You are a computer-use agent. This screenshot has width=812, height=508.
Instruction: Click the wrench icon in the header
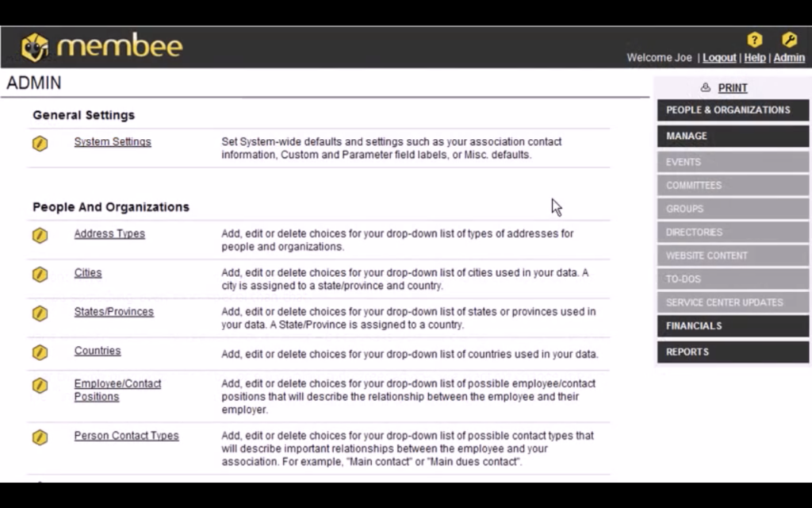tap(789, 40)
